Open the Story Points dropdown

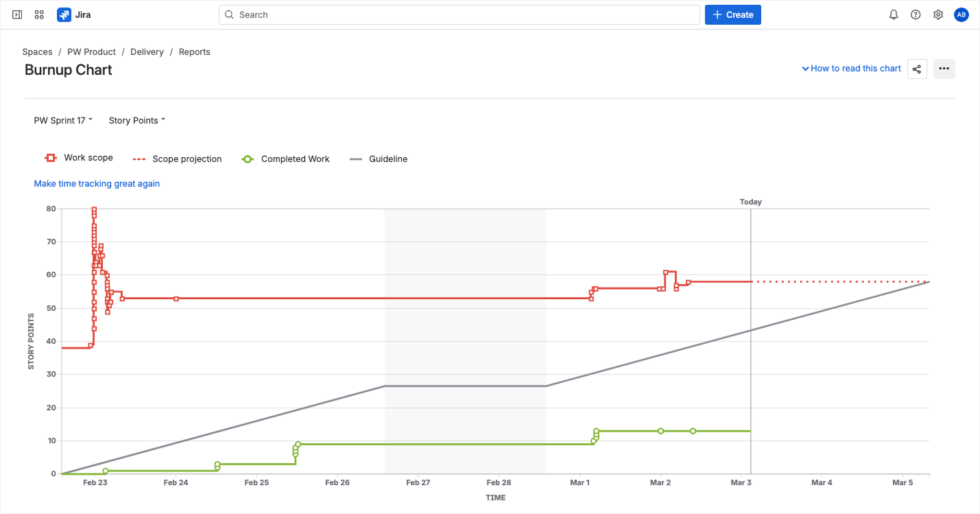coord(137,120)
